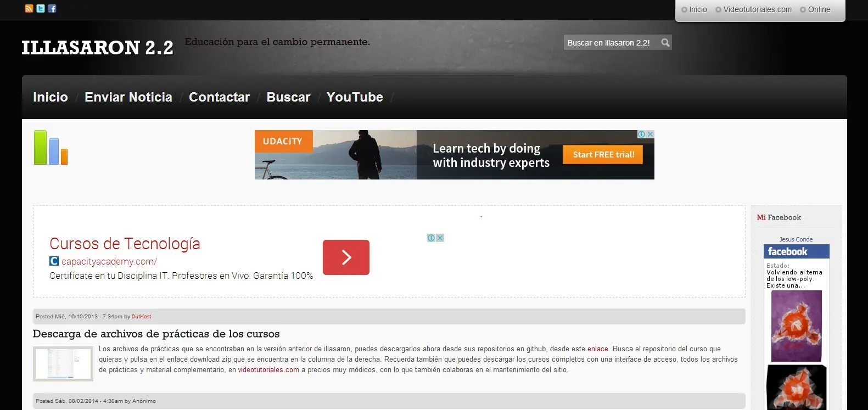Click the 'Mi Facebook' sidebar heading
This screenshot has width=868, height=410.
[x=779, y=217]
